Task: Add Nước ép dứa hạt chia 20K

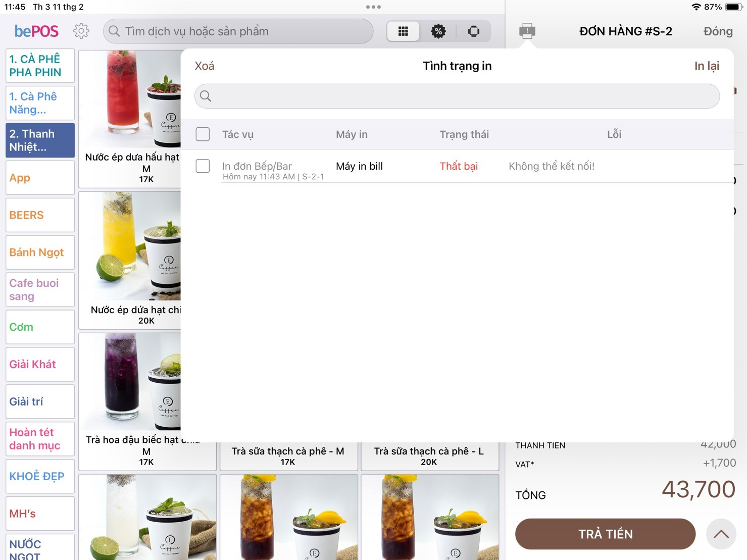Action: click(x=130, y=260)
